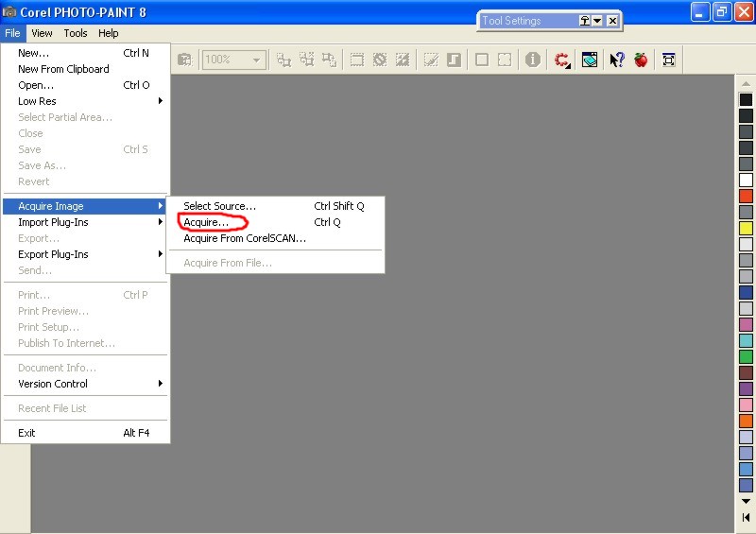Screen dimensions: 756x534
Task: Click the greyed Acquire From File... entry
Action: 275,263
